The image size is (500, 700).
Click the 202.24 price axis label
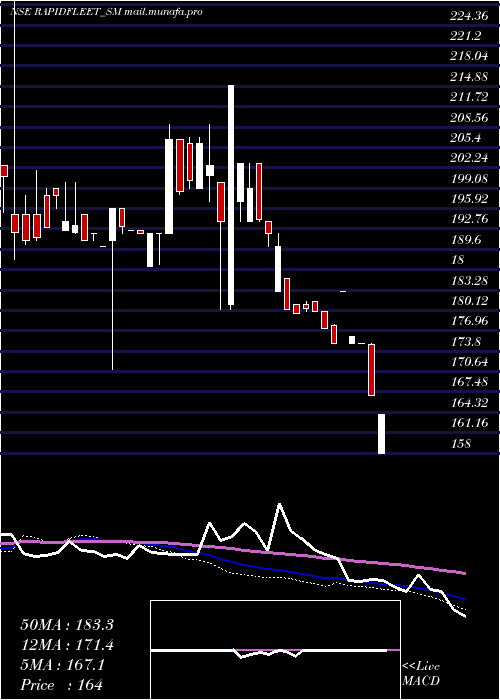pyautogui.click(x=469, y=158)
